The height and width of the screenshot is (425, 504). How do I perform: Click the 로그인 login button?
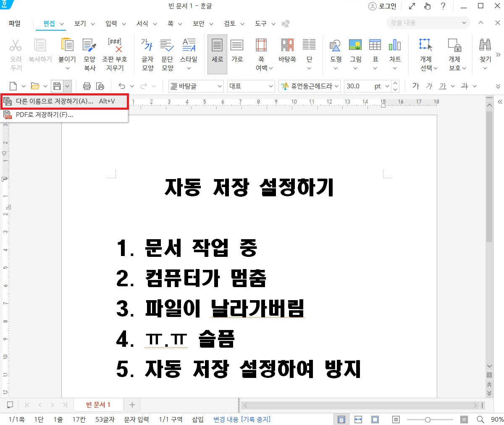383,6
